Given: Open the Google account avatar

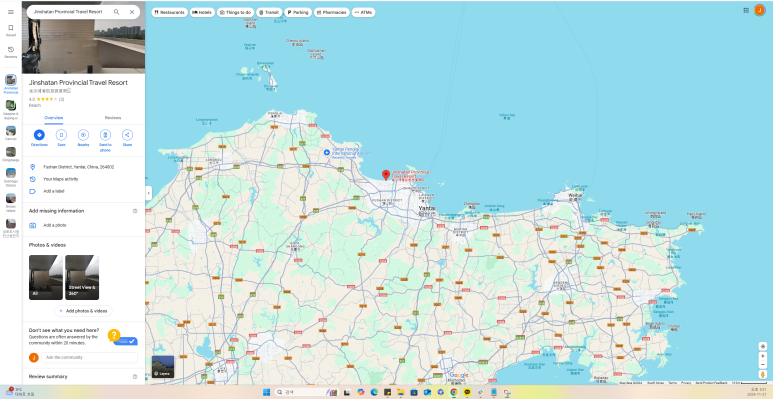Looking at the screenshot, I should (759, 10).
